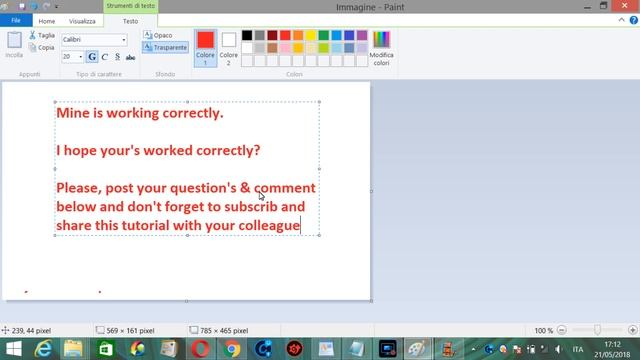This screenshot has height=360, width=640.
Task: Toggle italic with the C button
Action: coord(104,57)
